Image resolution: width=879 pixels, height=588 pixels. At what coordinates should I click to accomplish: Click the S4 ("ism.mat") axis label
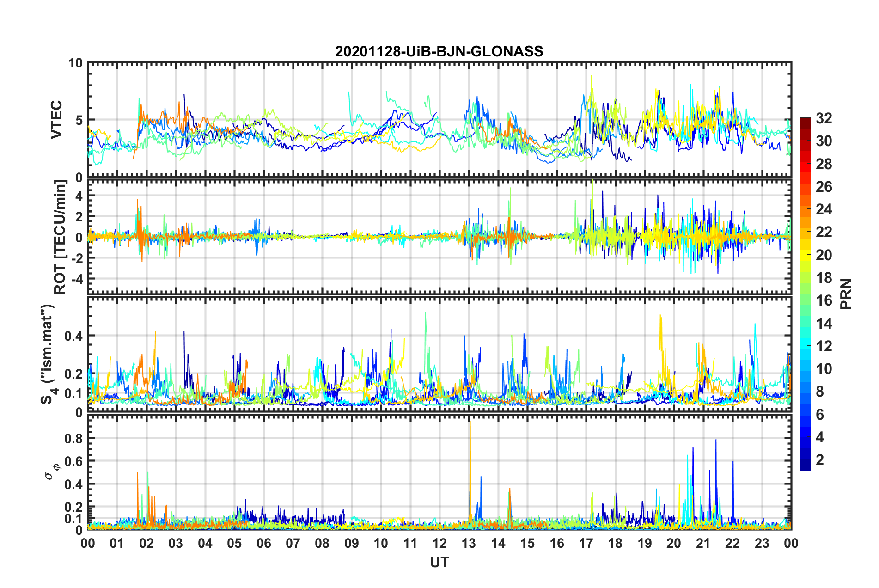(48, 354)
